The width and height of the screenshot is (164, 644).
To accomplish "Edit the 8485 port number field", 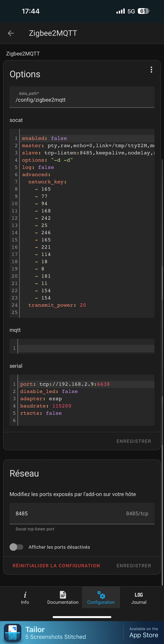I will 82,513.
